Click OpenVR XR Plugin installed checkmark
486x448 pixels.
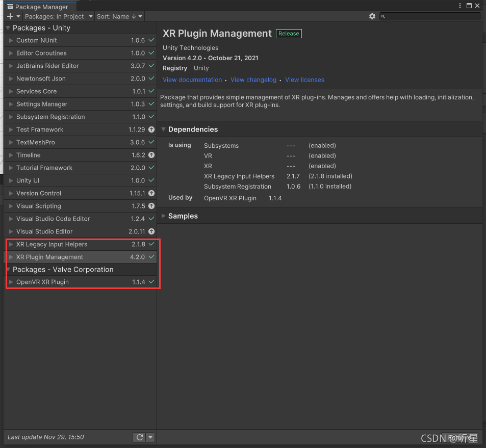(x=151, y=282)
